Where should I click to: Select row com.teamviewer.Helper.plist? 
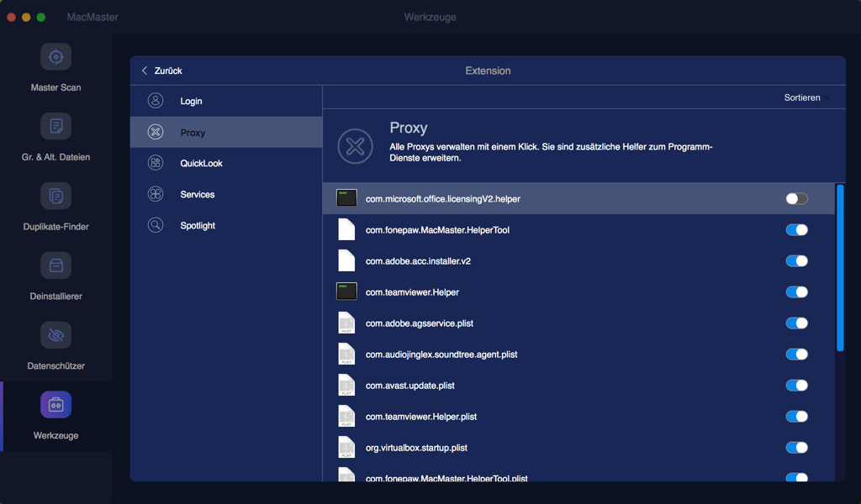pyautogui.click(x=578, y=417)
